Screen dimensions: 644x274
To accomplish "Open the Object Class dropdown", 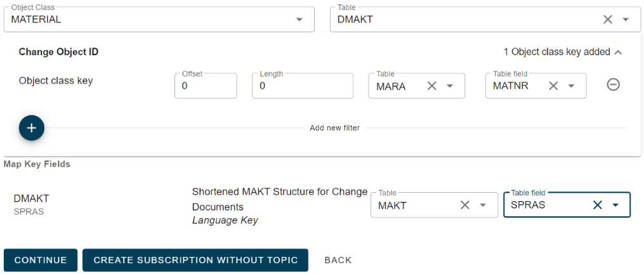I will coord(299,20).
